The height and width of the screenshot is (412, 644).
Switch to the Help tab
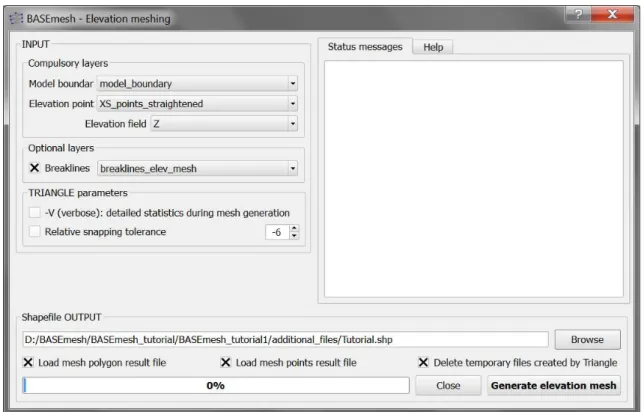433,47
